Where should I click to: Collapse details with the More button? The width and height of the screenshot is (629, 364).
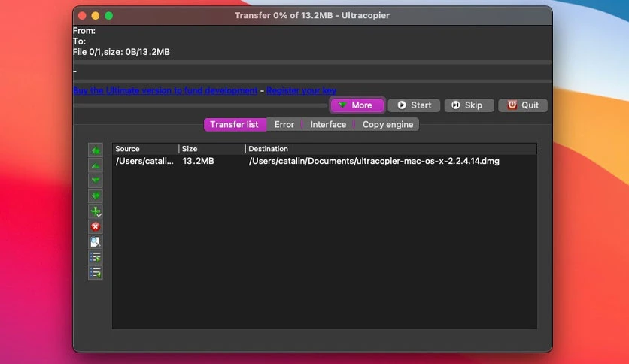[x=357, y=105]
